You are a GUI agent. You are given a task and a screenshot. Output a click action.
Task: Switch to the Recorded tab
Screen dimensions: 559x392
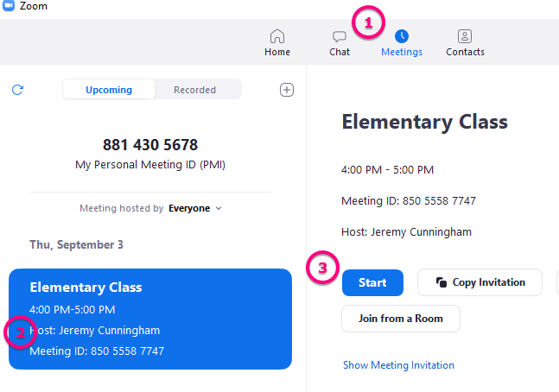click(x=194, y=90)
